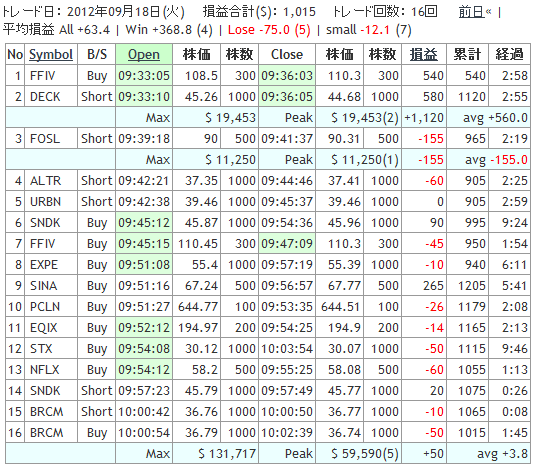
Task: Click the trade date 2012年09月18日 text
Action: point(113,12)
